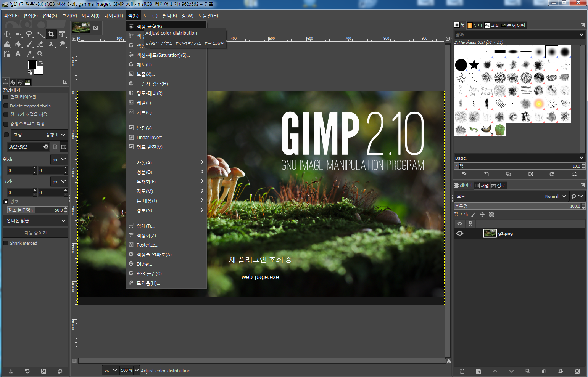
Task: Swap foreground and background colors arrow
Action: click(41, 62)
